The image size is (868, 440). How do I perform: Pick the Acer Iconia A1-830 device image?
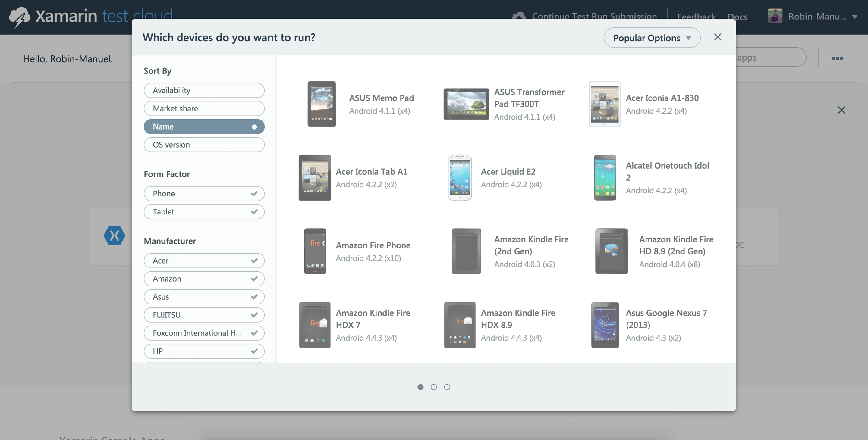(x=605, y=104)
